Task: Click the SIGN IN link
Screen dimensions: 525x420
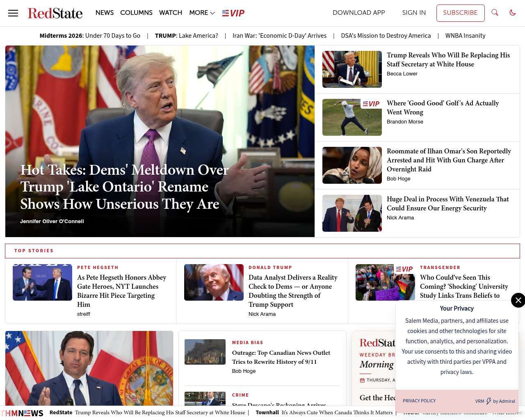Action: [414, 13]
